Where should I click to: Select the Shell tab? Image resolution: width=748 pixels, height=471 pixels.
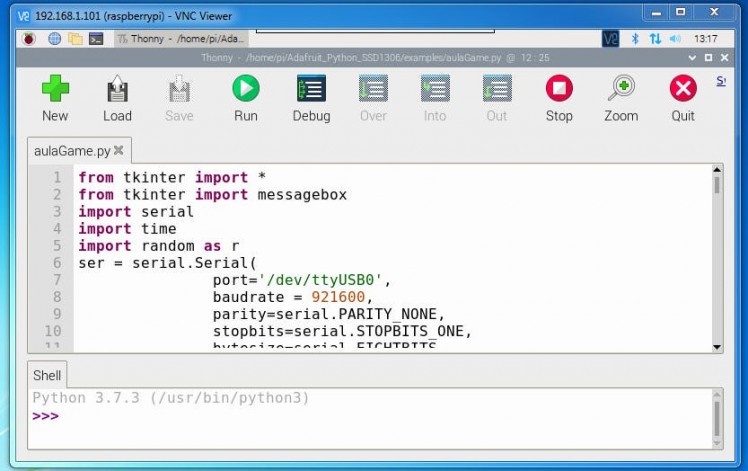click(x=47, y=375)
